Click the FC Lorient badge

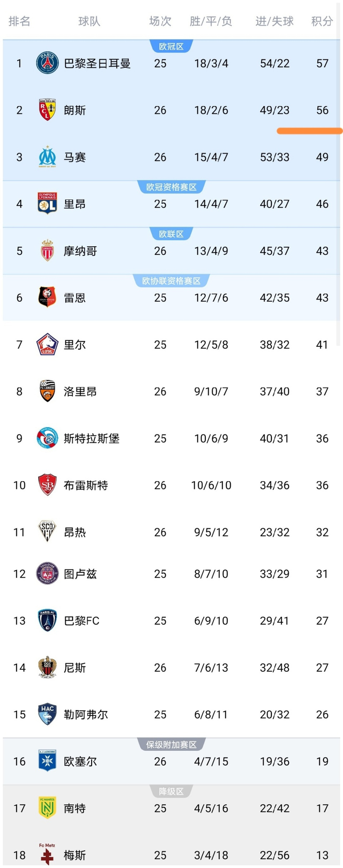(x=48, y=391)
